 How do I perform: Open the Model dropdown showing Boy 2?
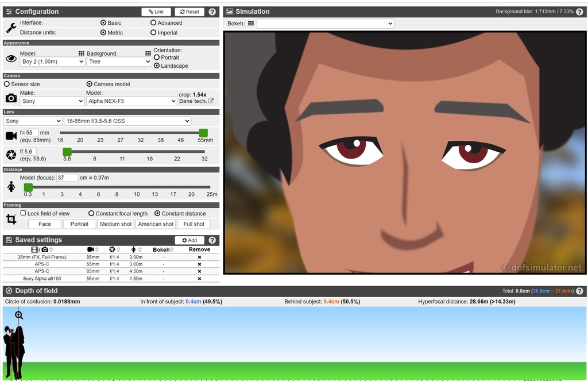(x=52, y=61)
